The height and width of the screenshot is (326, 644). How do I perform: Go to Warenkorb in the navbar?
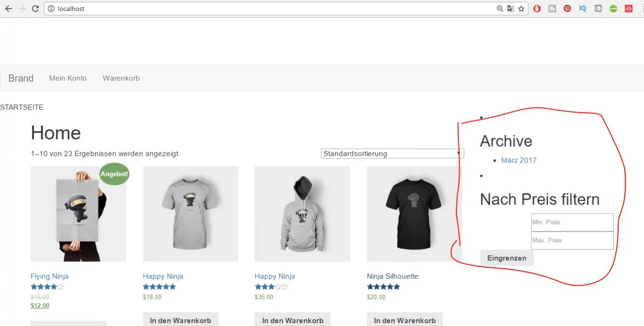(x=121, y=78)
